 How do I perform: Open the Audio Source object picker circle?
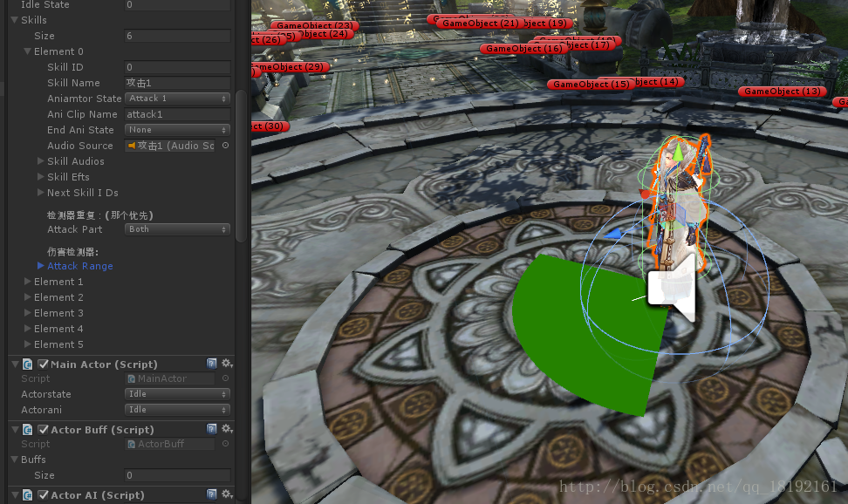pyautogui.click(x=225, y=146)
